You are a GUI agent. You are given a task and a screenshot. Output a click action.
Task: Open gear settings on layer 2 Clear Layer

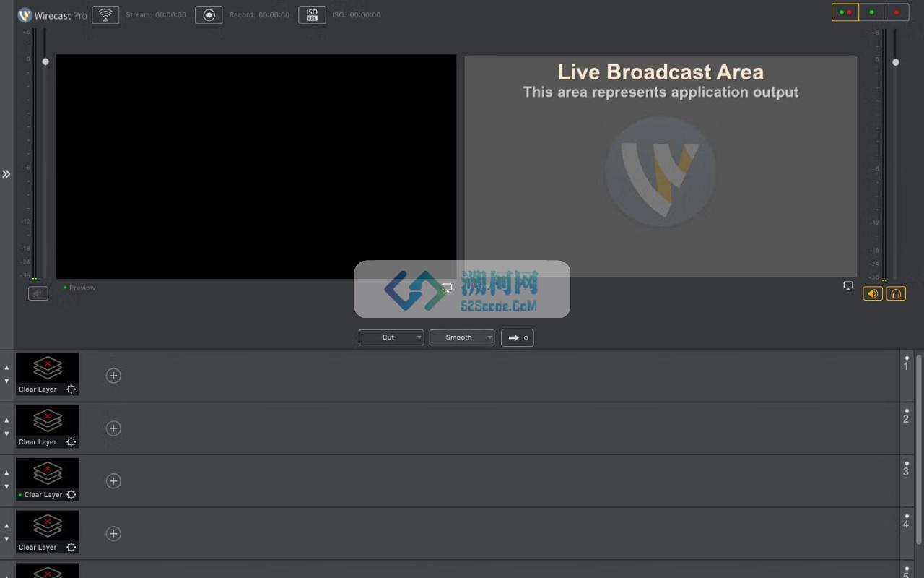pyautogui.click(x=71, y=442)
